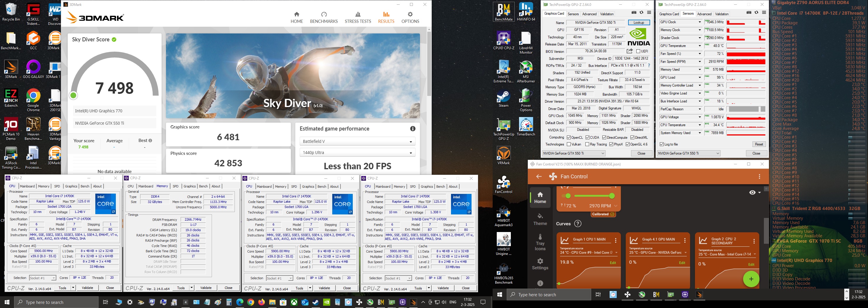The image size is (868, 308).
Task: Click Curves help question mark icon
Action: pyautogui.click(x=578, y=224)
